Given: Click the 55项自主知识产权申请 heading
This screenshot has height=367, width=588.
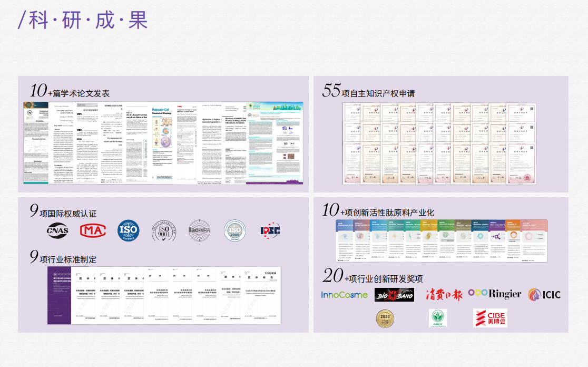Looking at the screenshot, I should pos(368,91).
